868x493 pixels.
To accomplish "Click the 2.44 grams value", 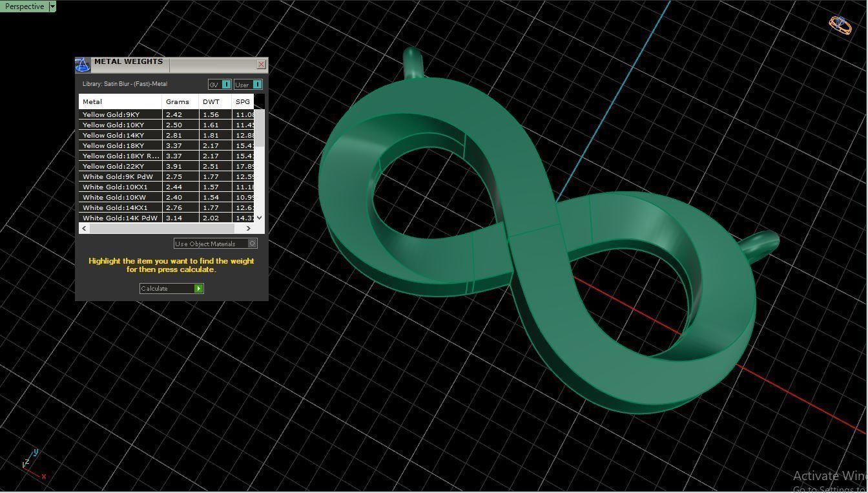I will [174, 187].
